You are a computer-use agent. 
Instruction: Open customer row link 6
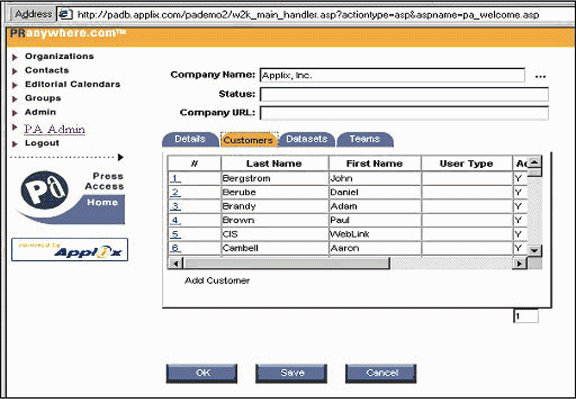tap(175, 248)
